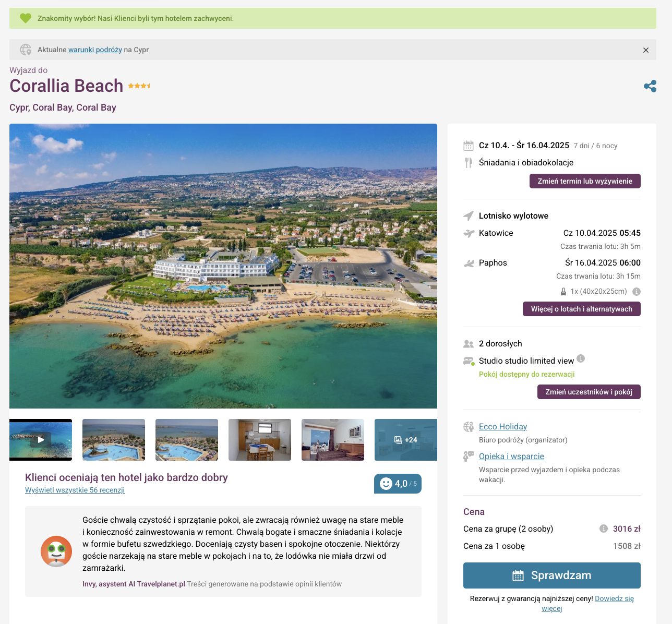Open the 'Opieka i wsparcie' link
This screenshot has height=624, width=672.
click(511, 456)
